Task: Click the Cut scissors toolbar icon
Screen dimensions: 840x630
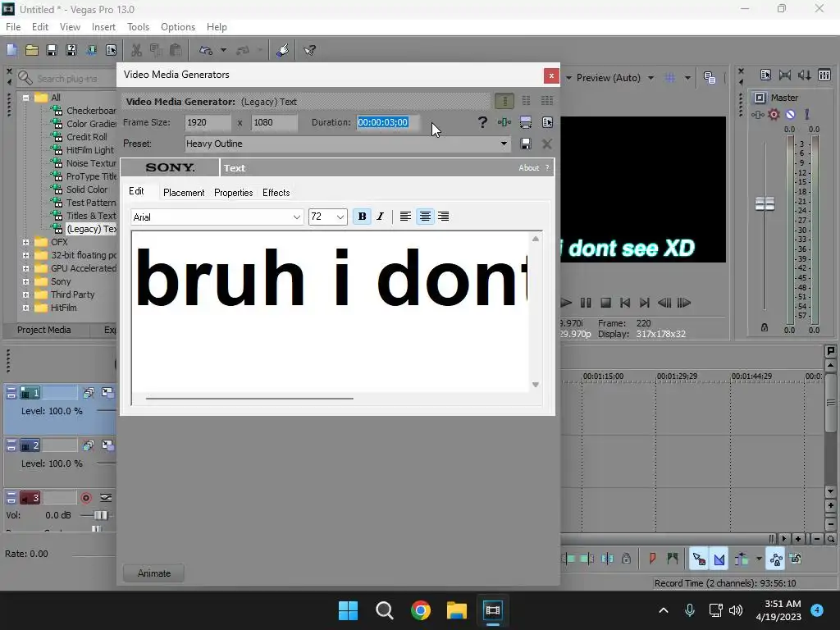Action: [137, 50]
